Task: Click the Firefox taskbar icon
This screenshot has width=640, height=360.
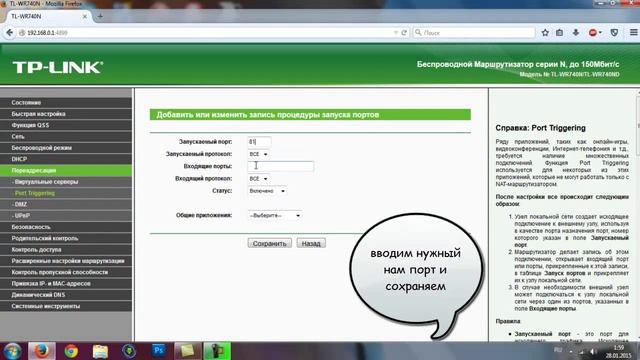Action: [x=42, y=351]
